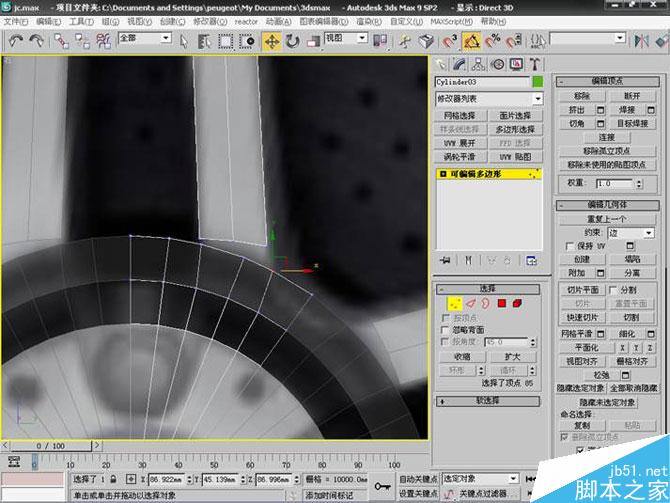The image size is (670, 503).
Task: Click the Redo arrow icon
Action: click(x=37, y=41)
